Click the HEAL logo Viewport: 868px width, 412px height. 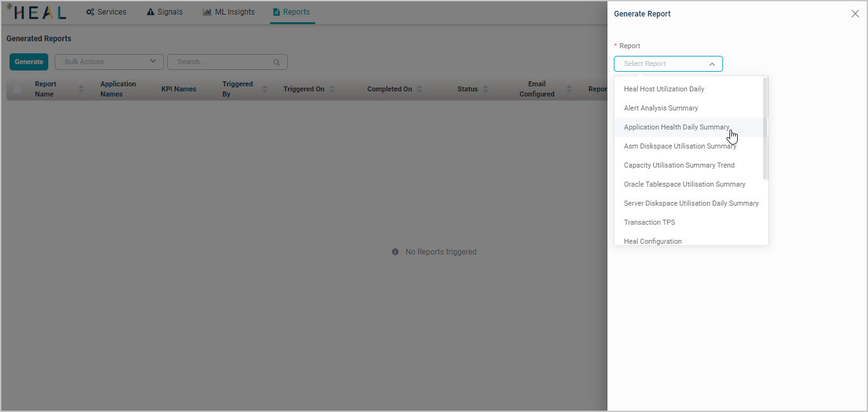click(36, 12)
